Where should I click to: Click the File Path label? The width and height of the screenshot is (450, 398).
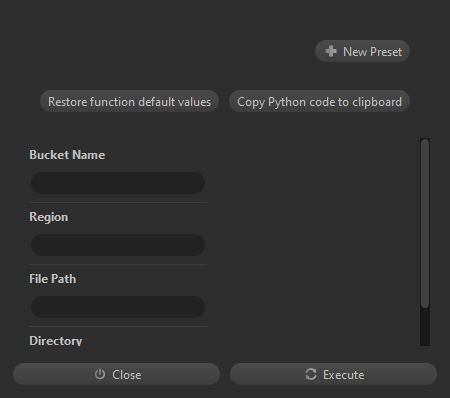pyautogui.click(x=53, y=279)
